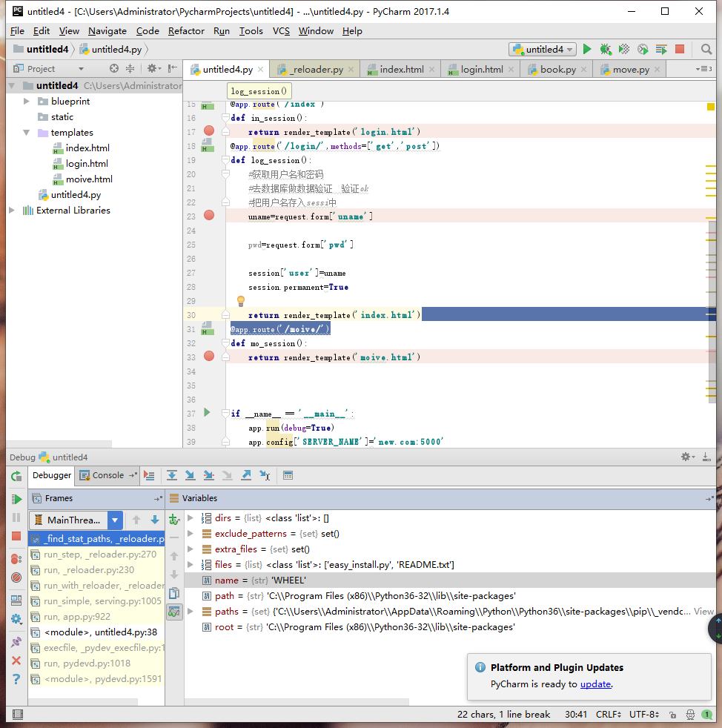
Task: Open Project panel settings gear
Action: [x=152, y=69]
